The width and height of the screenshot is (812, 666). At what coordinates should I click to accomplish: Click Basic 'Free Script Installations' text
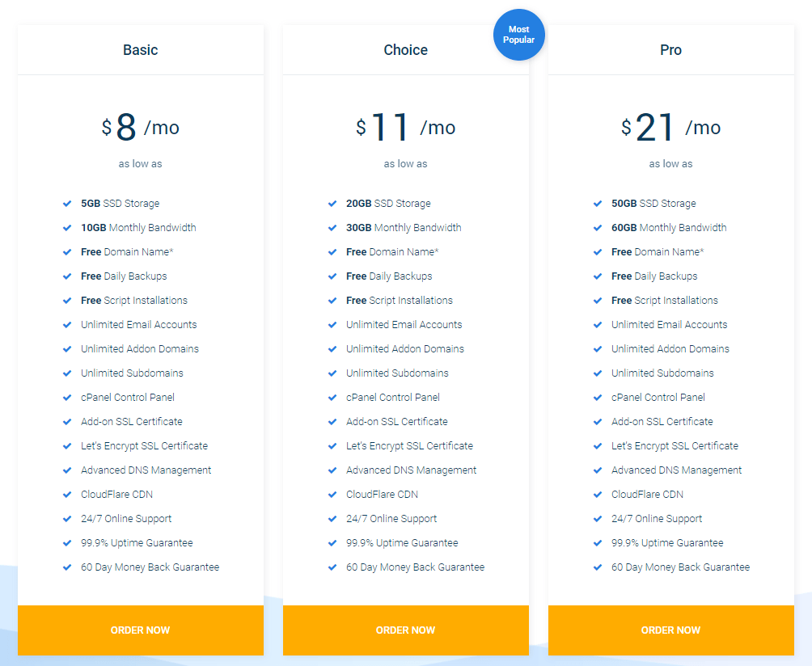(134, 301)
